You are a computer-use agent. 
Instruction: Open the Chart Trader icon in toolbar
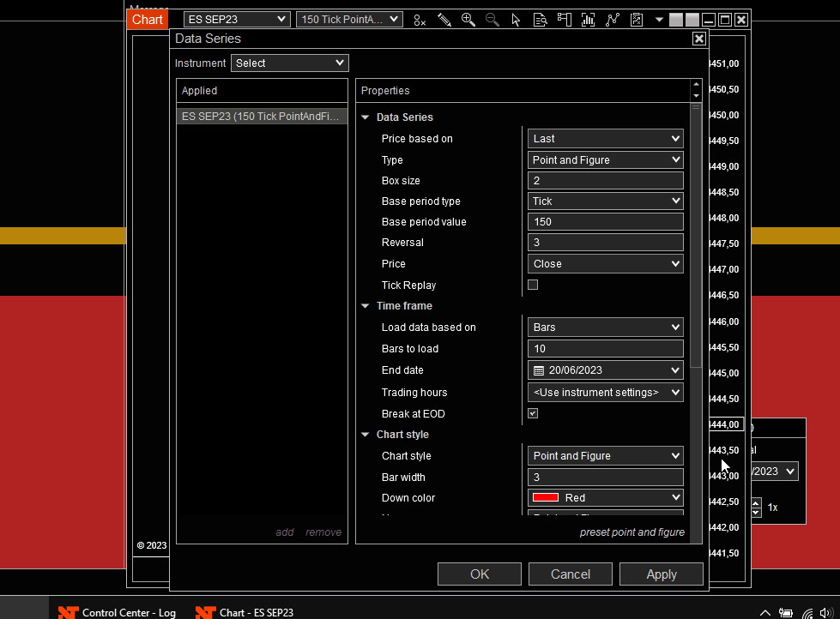click(x=564, y=20)
